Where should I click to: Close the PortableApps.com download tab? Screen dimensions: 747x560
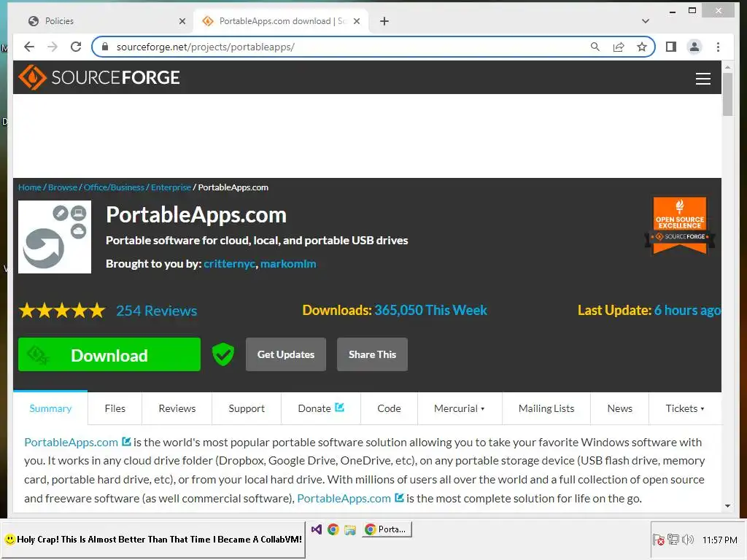click(x=357, y=21)
